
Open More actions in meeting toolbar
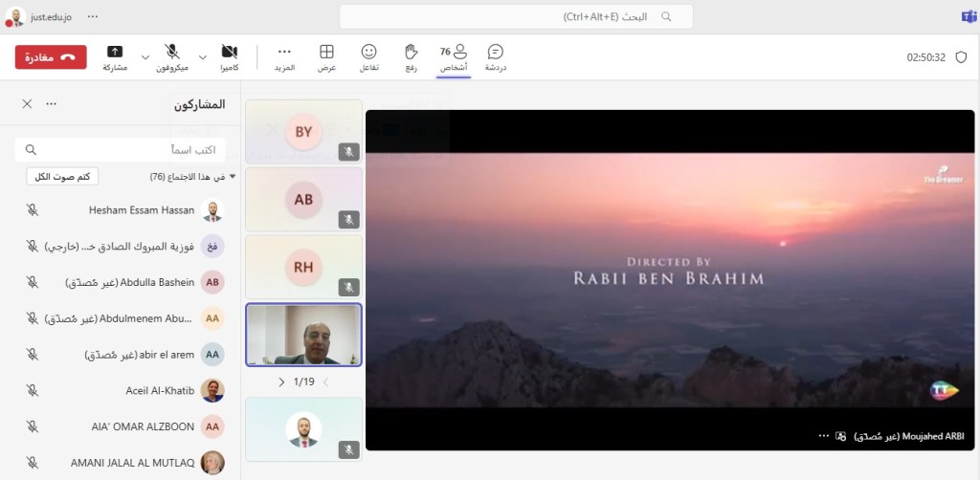(284, 56)
